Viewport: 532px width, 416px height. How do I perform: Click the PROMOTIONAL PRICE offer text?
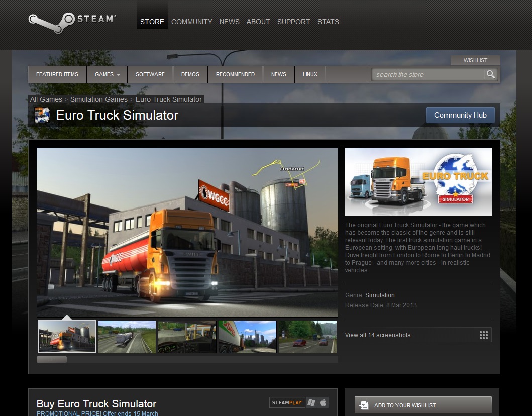[x=97, y=413]
